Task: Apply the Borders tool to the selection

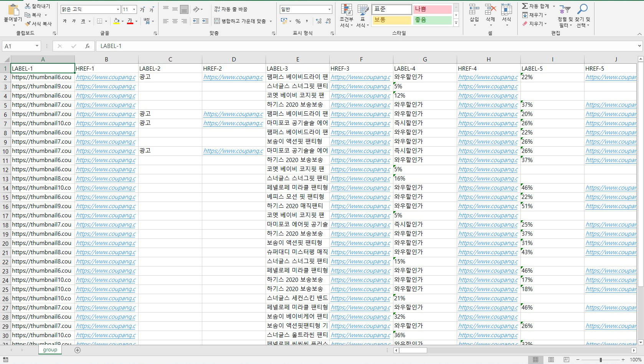Action: pyautogui.click(x=100, y=21)
